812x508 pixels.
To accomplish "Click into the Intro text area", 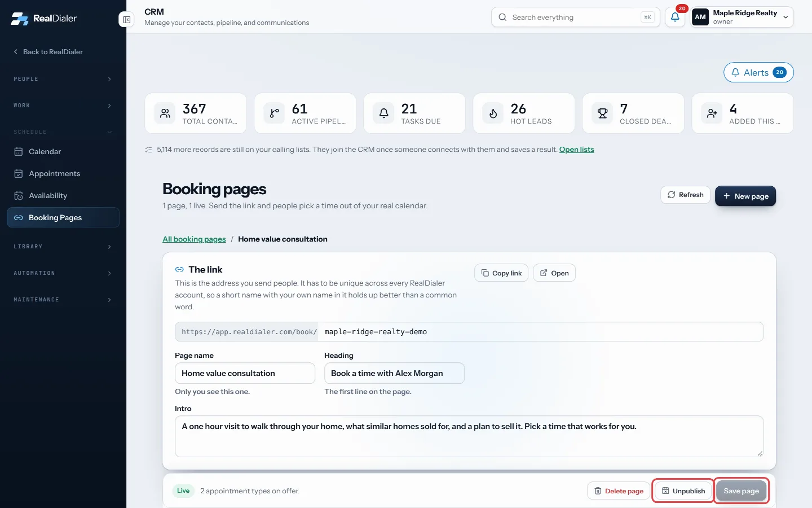I will pyautogui.click(x=469, y=436).
